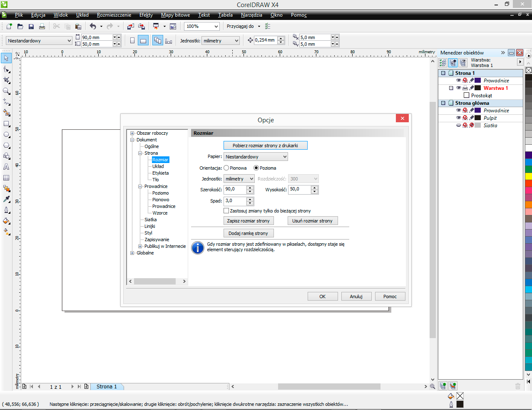Click the Usuń rozmiar strony button
Screen dimensions: 532x410
coord(313,221)
